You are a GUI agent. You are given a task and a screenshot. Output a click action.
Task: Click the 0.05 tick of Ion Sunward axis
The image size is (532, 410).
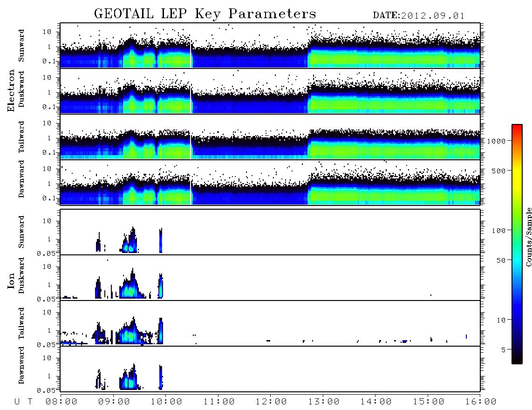pos(47,253)
